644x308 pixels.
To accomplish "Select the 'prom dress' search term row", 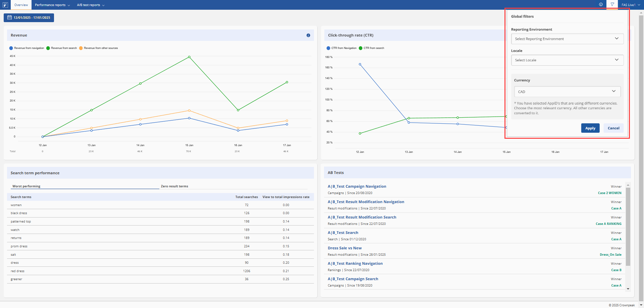I will tap(160, 246).
